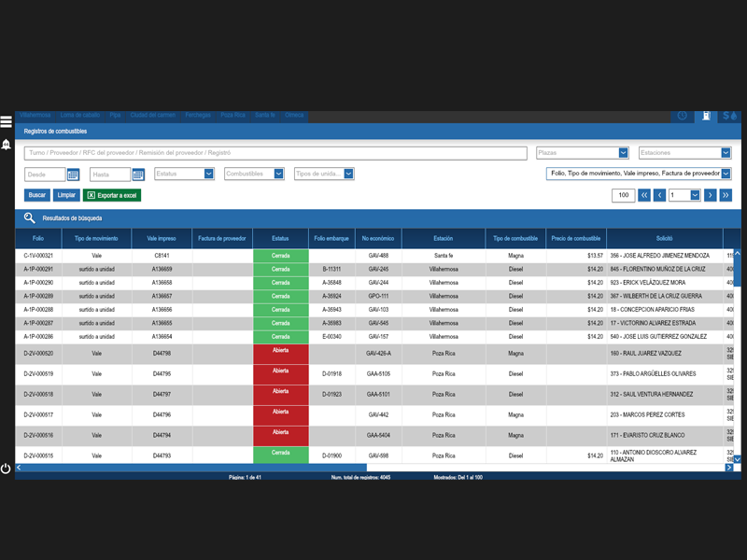Select the fuel pump icon tab
The width and height of the screenshot is (747, 560).
tap(707, 116)
